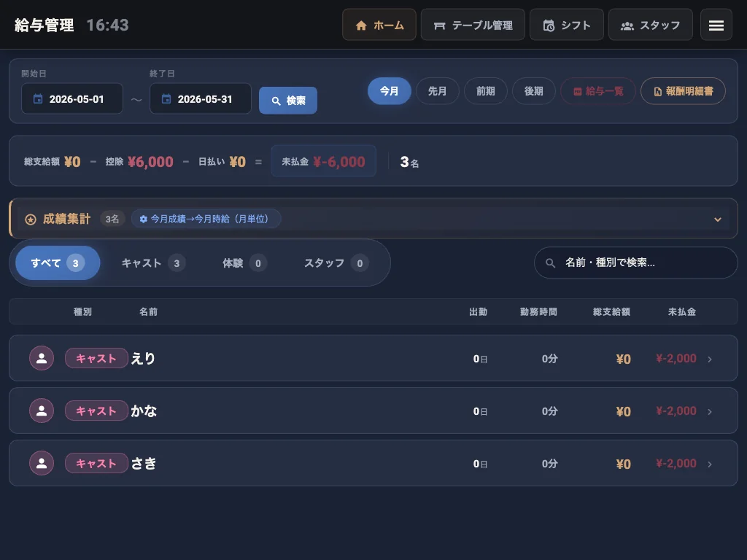747x560 pixels.
Task: Click the 未払金 ¥-6,000 summary box
Action: point(323,161)
